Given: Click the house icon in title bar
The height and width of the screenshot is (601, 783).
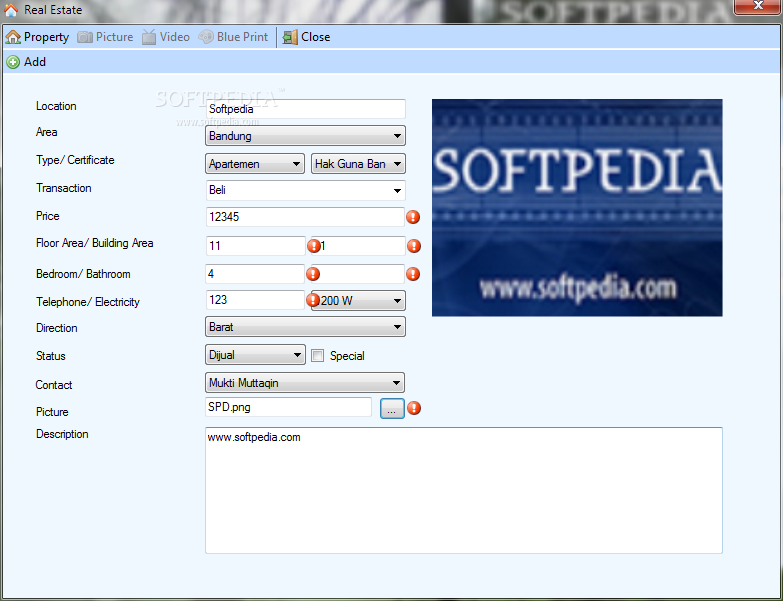Looking at the screenshot, I should pos(11,9).
